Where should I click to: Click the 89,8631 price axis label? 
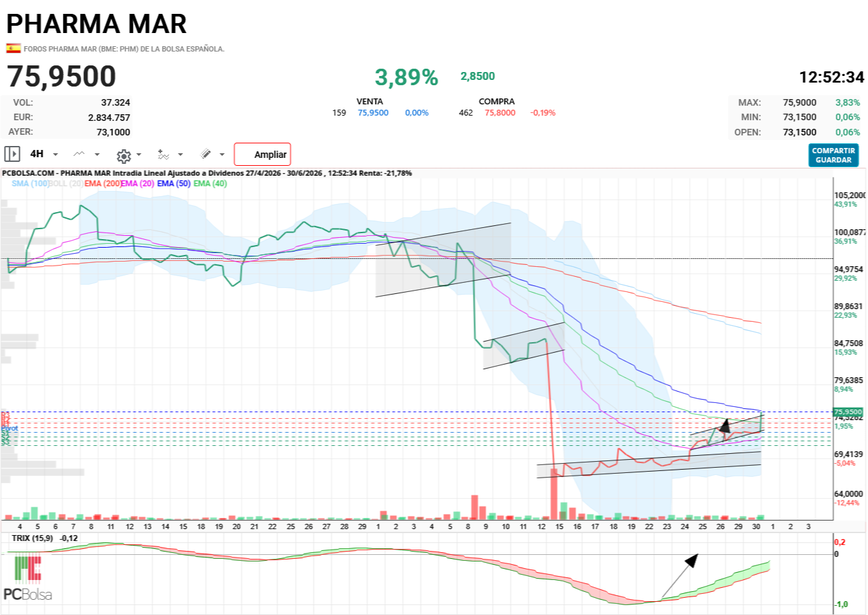coord(849,307)
